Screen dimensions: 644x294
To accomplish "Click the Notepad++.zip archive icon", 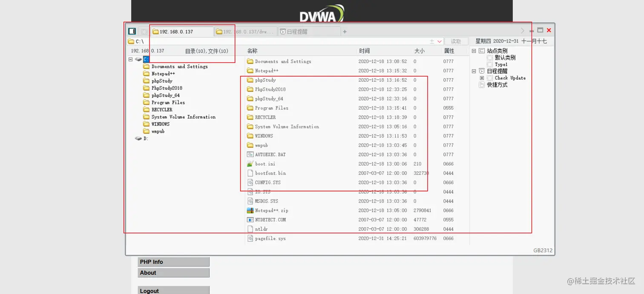I will 250,210.
